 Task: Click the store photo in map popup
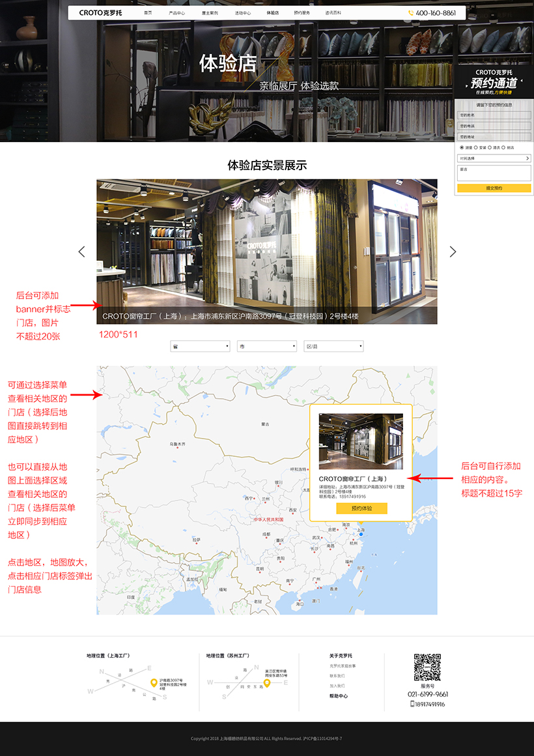pyautogui.click(x=361, y=442)
